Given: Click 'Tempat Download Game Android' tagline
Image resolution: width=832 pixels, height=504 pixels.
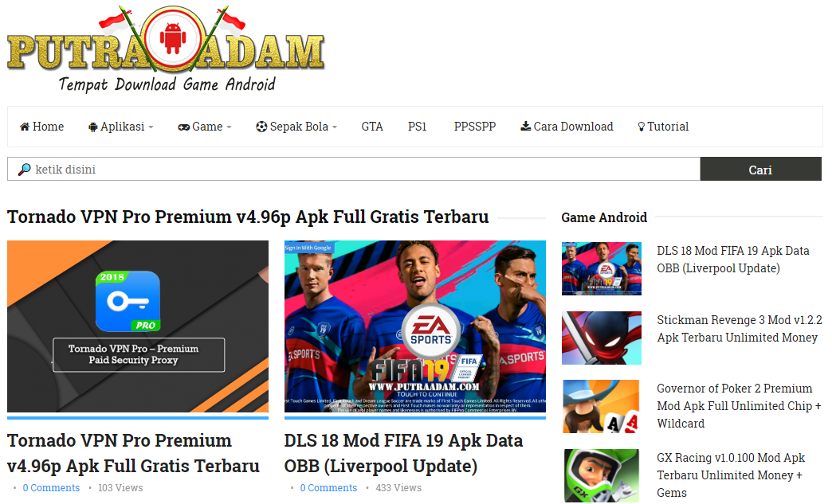Looking at the screenshot, I should click(x=167, y=84).
